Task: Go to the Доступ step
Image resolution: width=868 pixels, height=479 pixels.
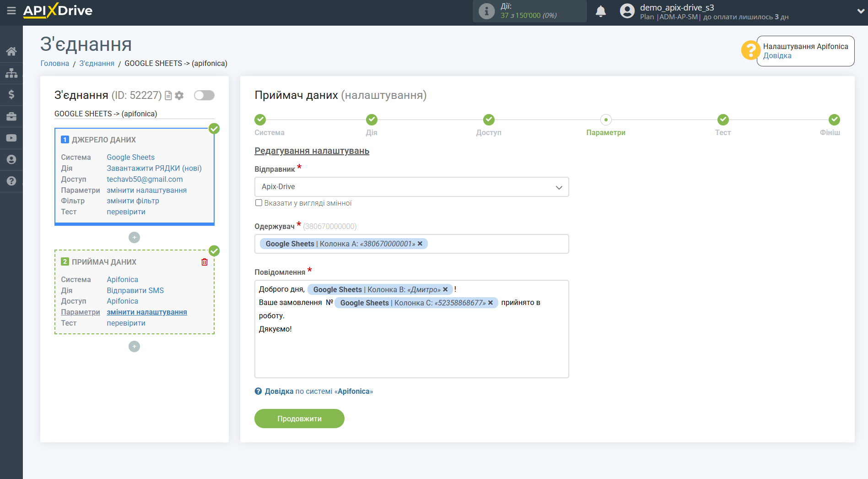Action: pos(489,120)
